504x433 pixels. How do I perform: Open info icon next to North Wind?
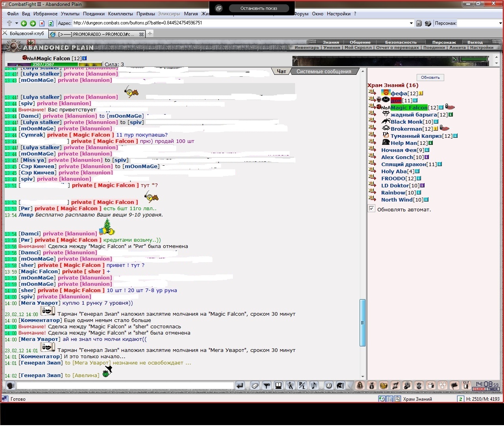point(426,200)
